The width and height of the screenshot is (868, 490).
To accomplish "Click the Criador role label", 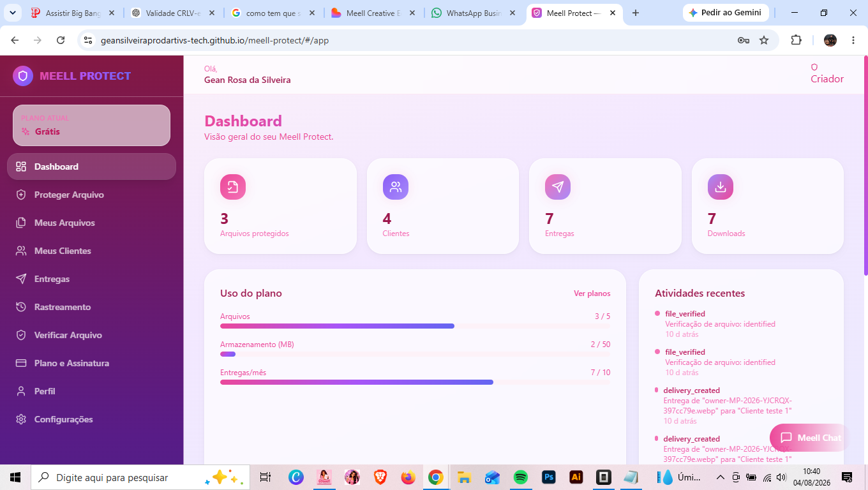I will 827,79.
